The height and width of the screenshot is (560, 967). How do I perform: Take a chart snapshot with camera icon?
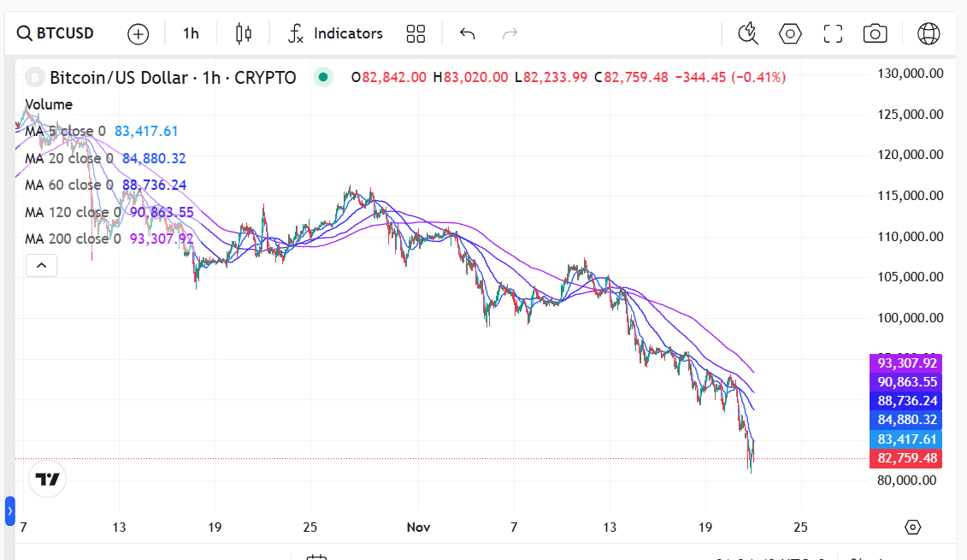(876, 33)
